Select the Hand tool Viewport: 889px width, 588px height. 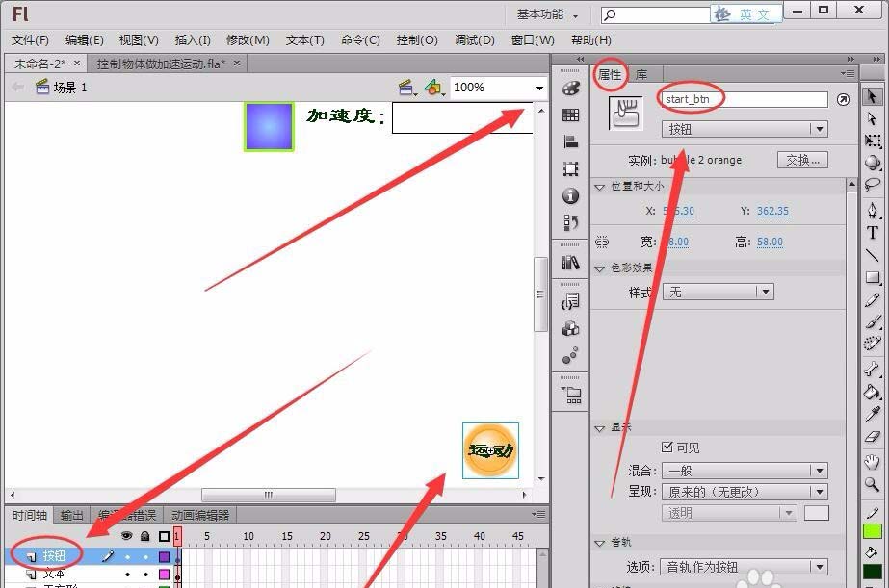pos(872,462)
